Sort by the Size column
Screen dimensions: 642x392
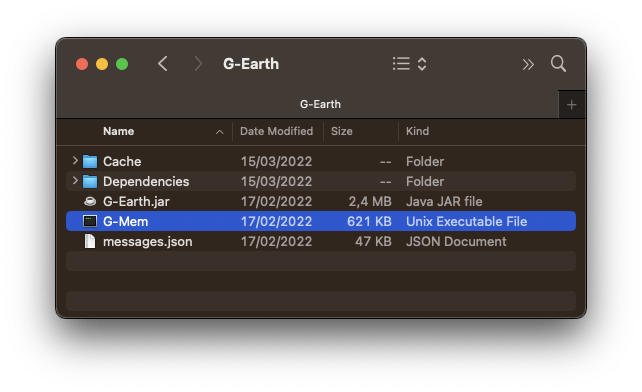(x=341, y=131)
